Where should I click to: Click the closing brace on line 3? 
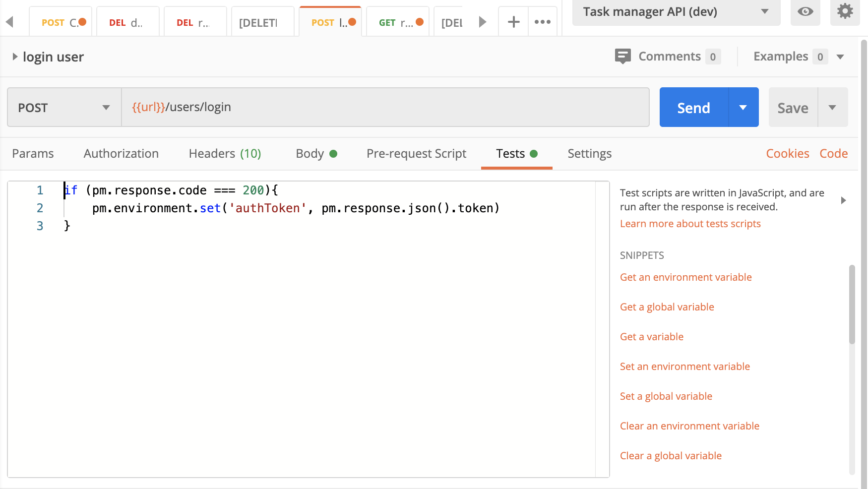click(67, 226)
